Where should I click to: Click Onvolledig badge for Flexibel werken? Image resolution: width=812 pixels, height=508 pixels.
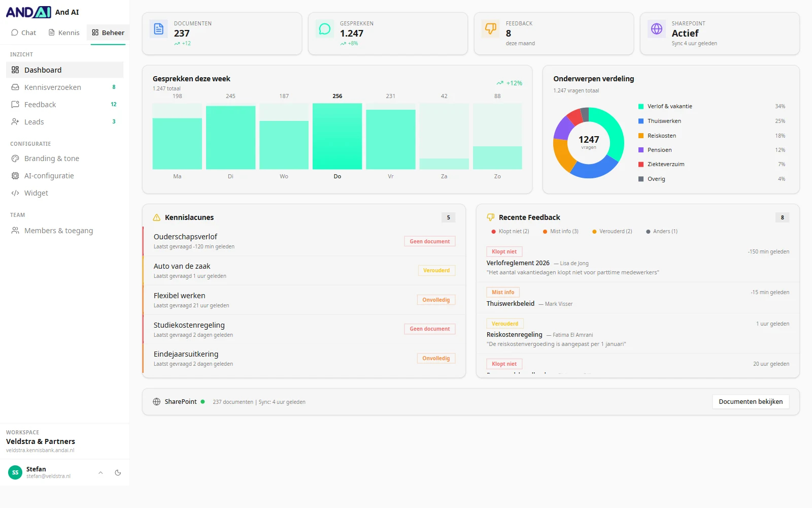pos(436,300)
